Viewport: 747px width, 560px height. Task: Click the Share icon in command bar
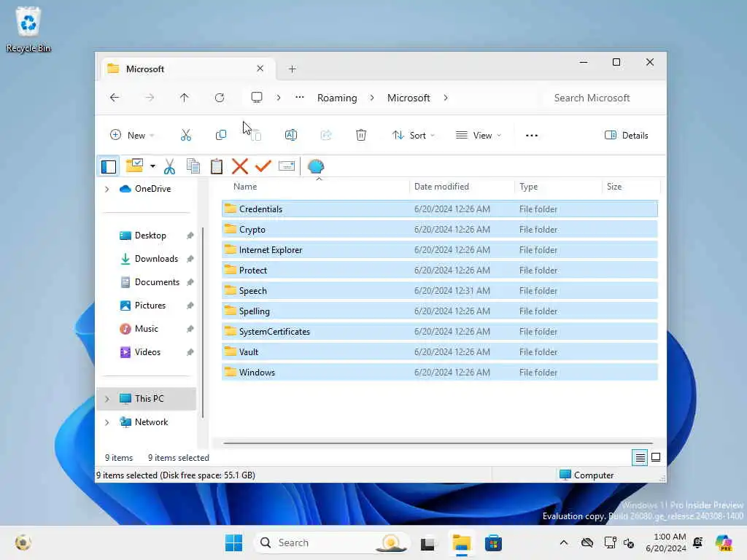point(326,135)
